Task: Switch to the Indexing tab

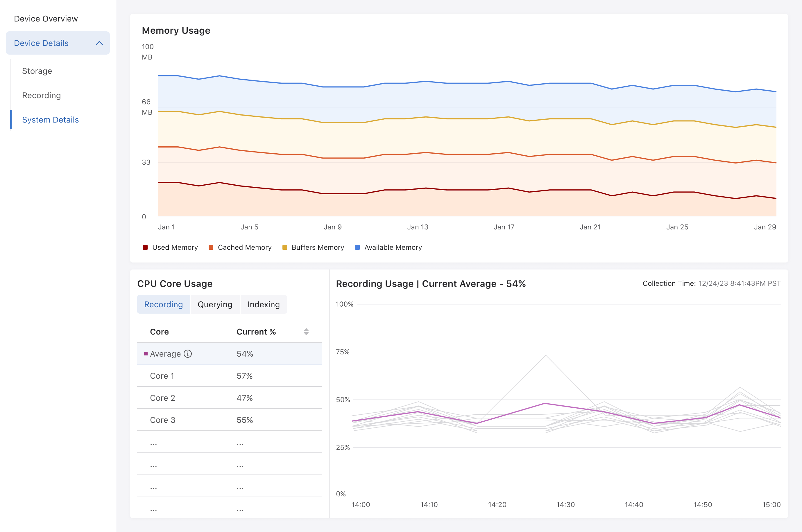Action: 263,304
